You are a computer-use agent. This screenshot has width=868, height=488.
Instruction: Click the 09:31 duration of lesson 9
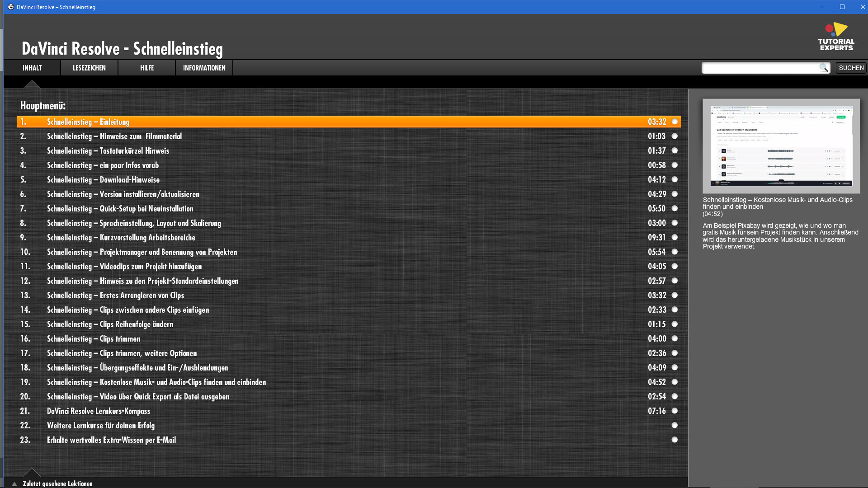click(x=657, y=237)
